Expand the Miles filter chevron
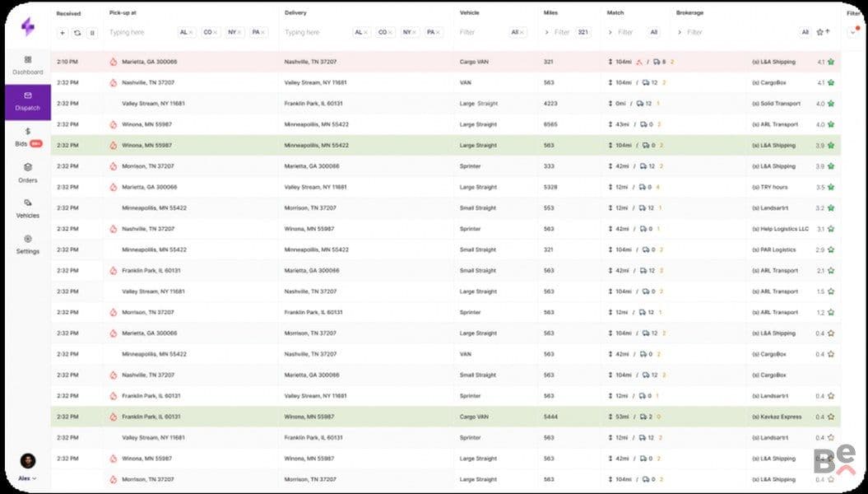 coord(547,33)
